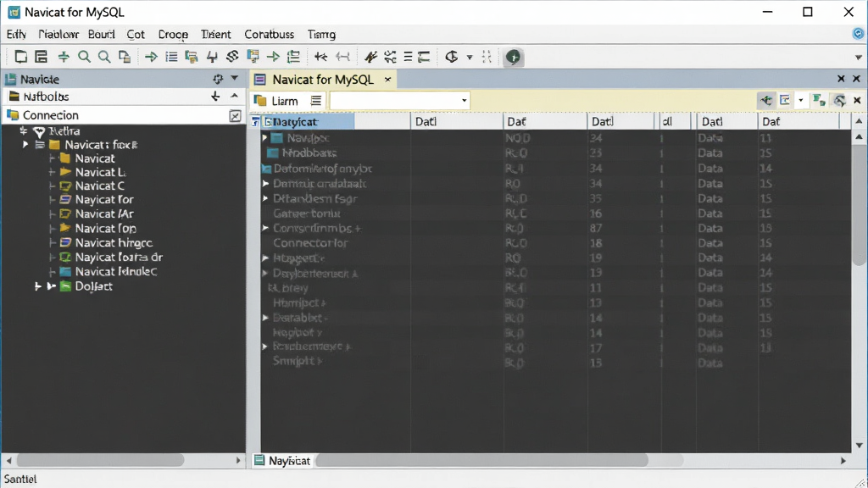Click the round dark green toolbar button
Viewport: 868px width, 488px height.
coord(513,57)
